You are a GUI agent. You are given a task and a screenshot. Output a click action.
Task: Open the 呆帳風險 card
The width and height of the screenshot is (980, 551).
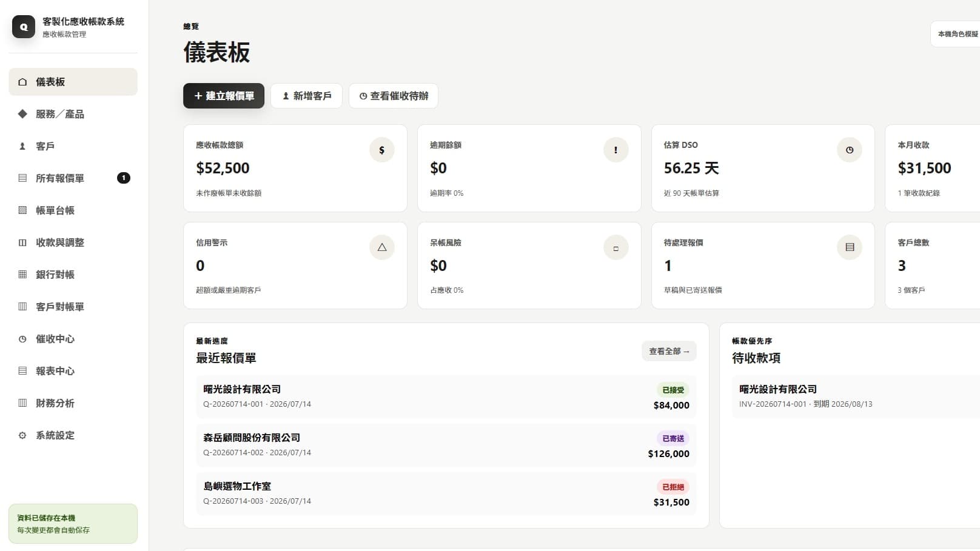point(529,265)
